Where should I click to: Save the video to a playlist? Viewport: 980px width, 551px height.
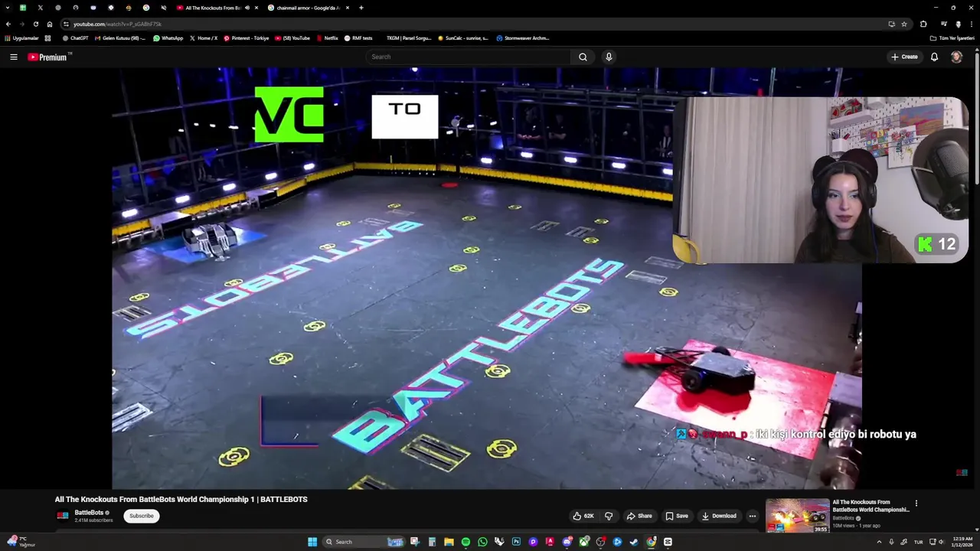[x=677, y=516]
